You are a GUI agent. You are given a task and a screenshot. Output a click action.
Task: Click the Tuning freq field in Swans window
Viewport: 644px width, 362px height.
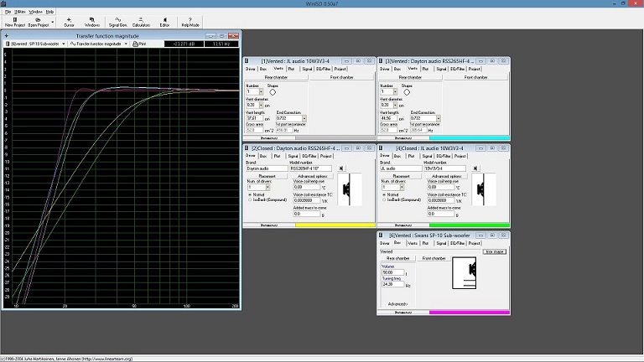point(392,284)
